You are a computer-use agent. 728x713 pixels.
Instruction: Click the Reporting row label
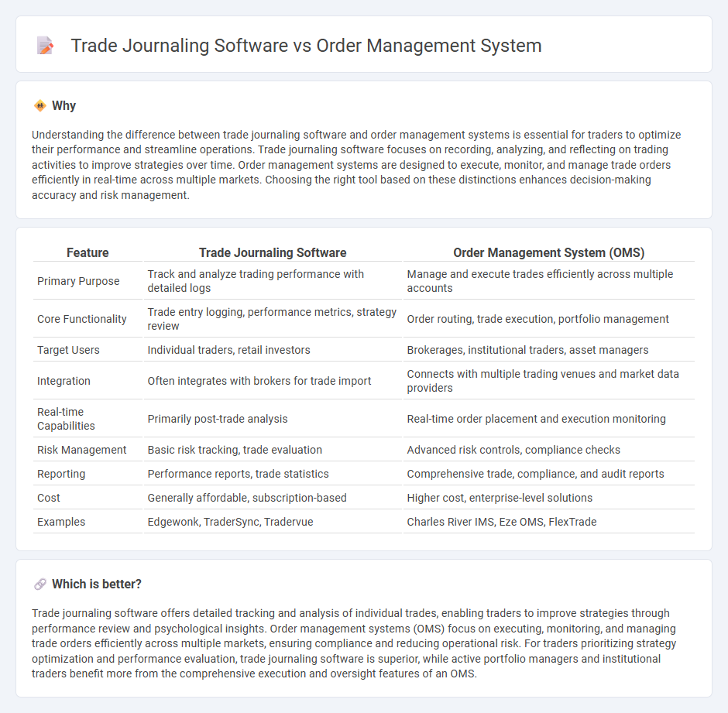point(61,474)
